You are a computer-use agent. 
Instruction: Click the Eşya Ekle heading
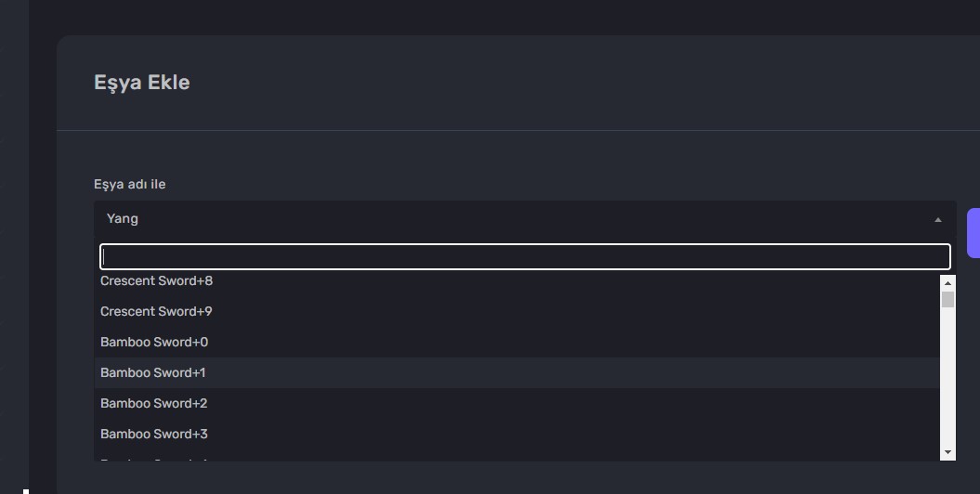[x=142, y=83]
